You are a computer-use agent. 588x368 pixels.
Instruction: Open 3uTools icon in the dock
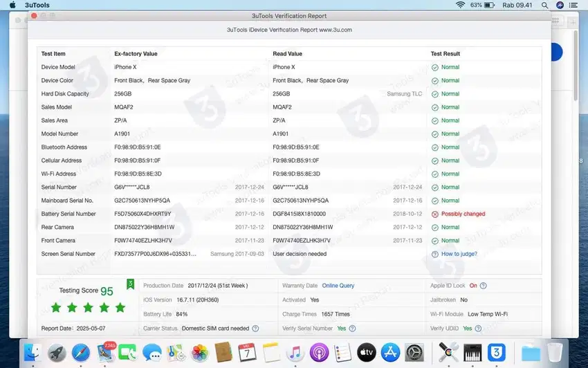coord(497,353)
